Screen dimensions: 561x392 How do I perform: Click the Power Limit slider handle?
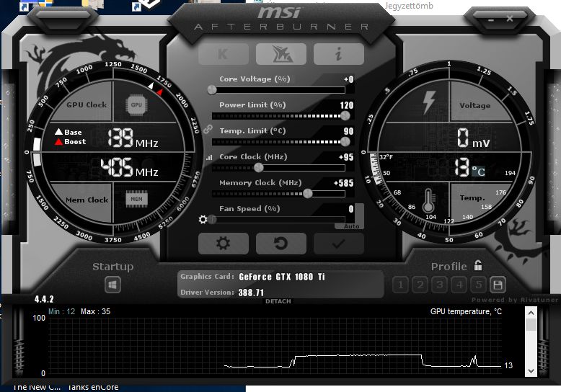coord(345,115)
